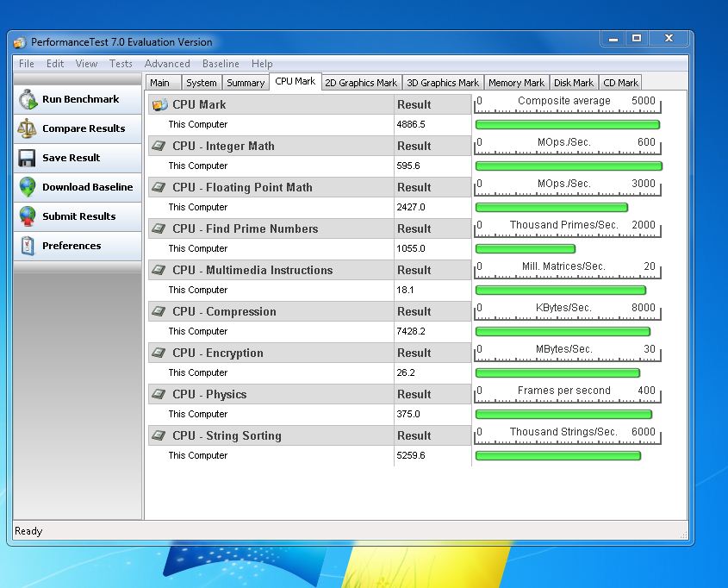Click the green Physics result bar

tap(564, 414)
